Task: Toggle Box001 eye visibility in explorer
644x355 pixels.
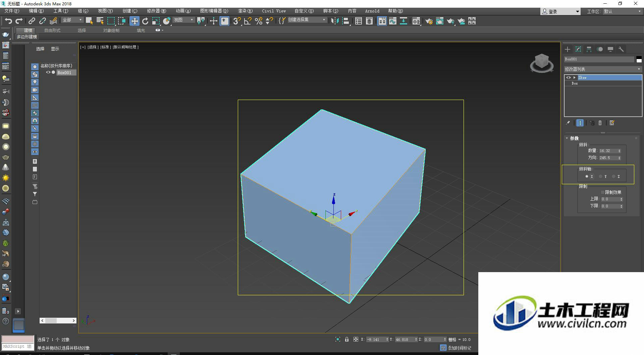Action: [x=48, y=72]
